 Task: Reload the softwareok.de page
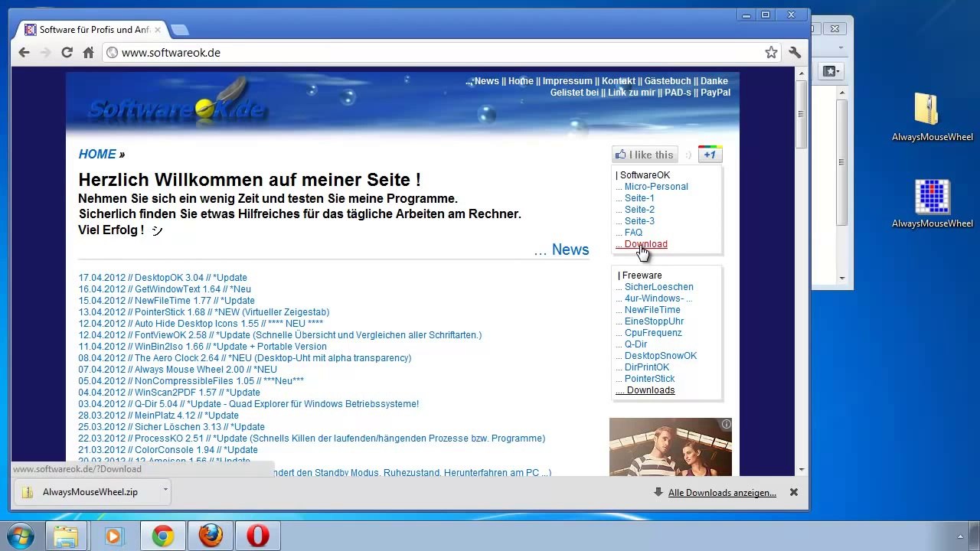(x=67, y=53)
